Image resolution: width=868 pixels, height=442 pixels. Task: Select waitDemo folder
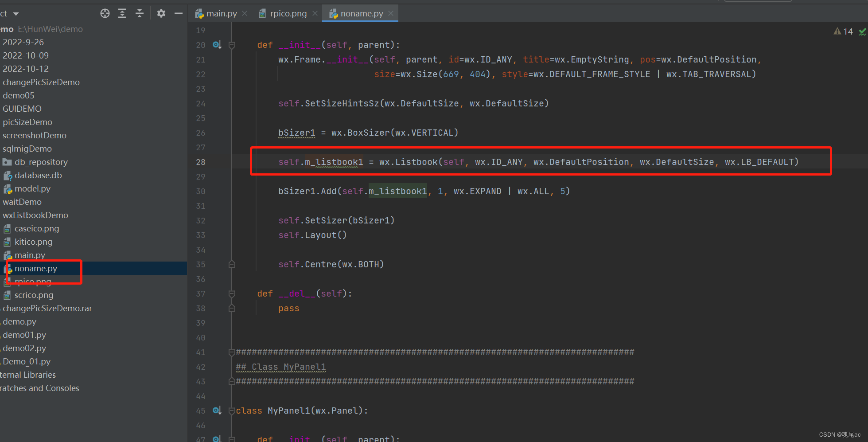(x=22, y=202)
